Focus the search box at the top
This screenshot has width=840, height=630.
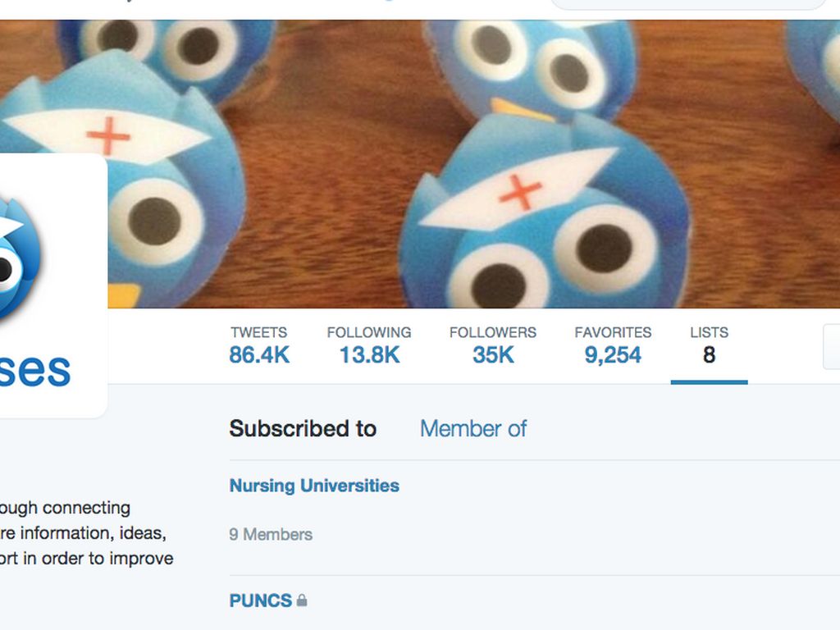(687, 4)
